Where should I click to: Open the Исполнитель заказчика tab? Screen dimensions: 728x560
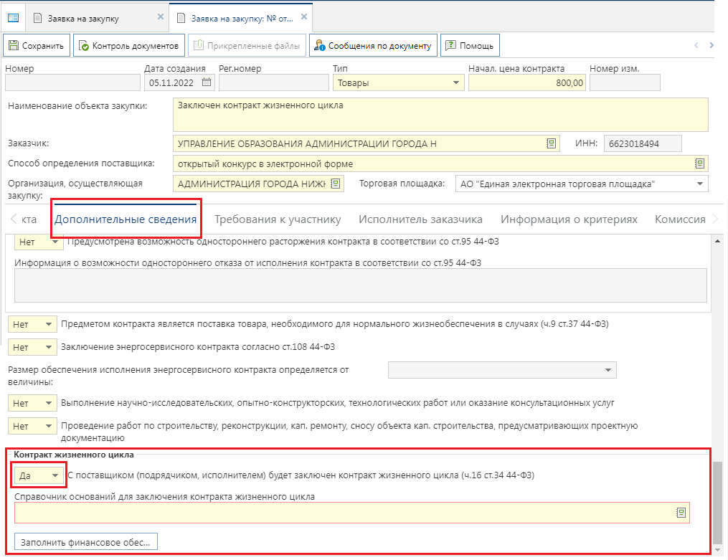point(420,219)
